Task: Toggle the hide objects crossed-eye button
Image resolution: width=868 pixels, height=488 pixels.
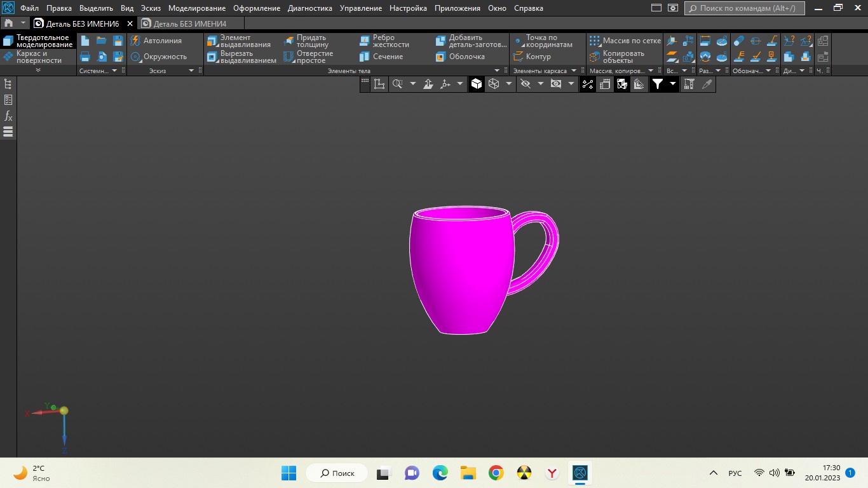Action: tap(525, 84)
